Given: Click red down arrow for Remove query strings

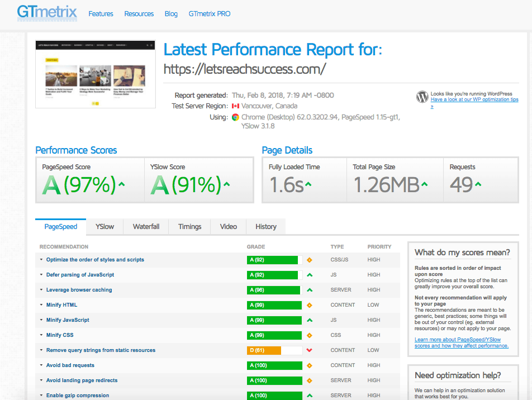Looking at the screenshot, I should [x=309, y=350].
